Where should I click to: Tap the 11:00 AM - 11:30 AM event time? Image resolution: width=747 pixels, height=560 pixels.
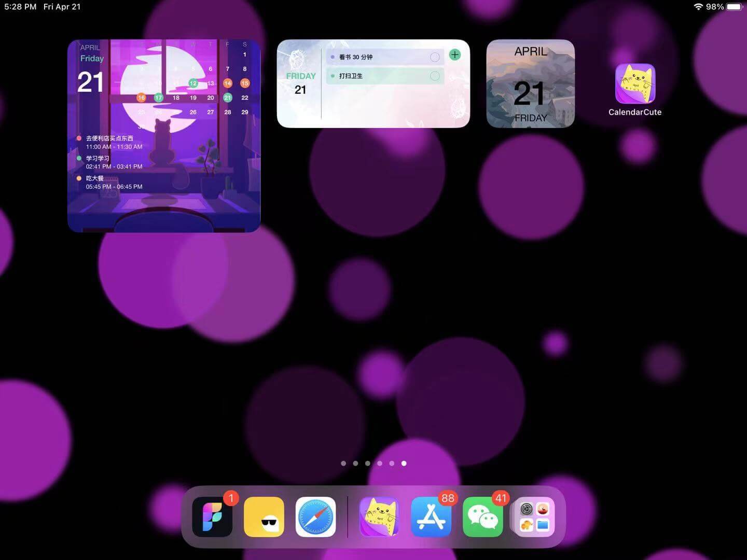114,147
